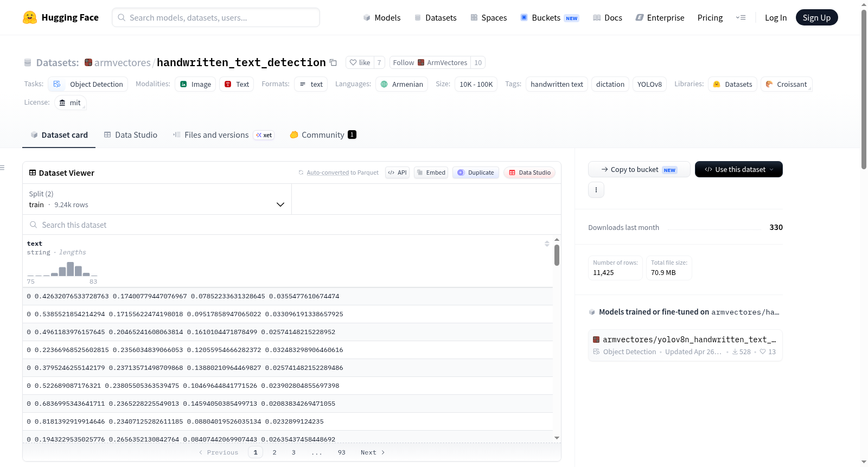Image resolution: width=868 pixels, height=467 pixels.
Task: Switch to the Files and versions tab
Action: tap(223, 135)
